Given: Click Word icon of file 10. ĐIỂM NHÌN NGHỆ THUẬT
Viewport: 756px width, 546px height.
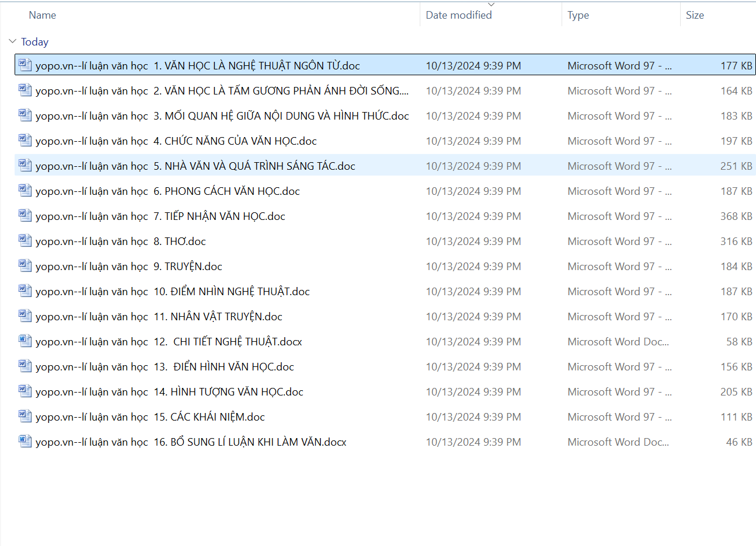Looking at the screenshot, I should pyautogui.click(x=25, y=290).
